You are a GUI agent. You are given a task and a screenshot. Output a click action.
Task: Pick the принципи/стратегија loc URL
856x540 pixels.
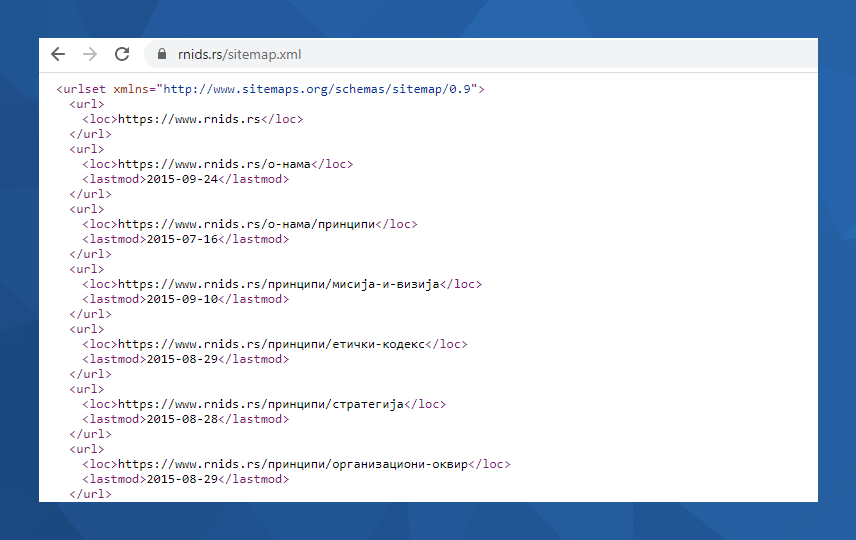261,404
